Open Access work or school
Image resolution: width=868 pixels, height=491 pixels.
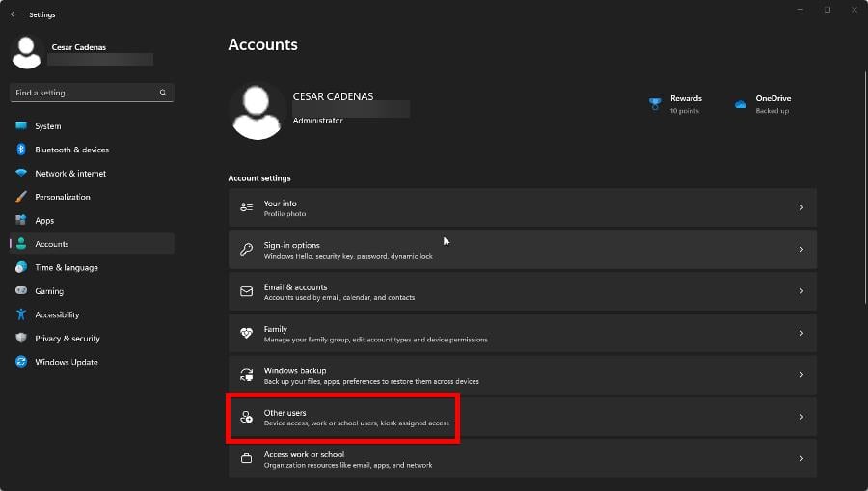tap(521, 459)
